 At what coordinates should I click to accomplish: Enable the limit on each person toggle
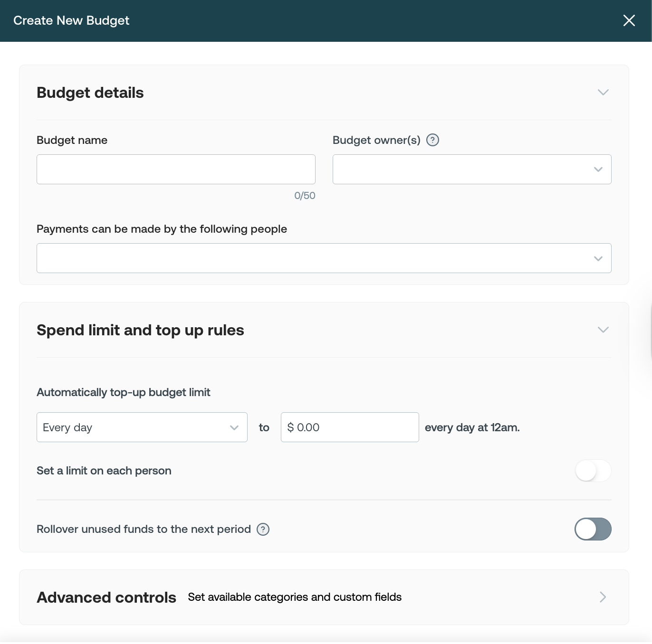(593, 471)
